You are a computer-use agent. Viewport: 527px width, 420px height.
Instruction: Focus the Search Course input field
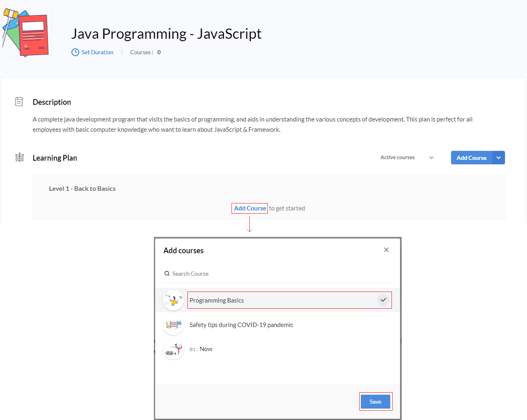[278, 274]
